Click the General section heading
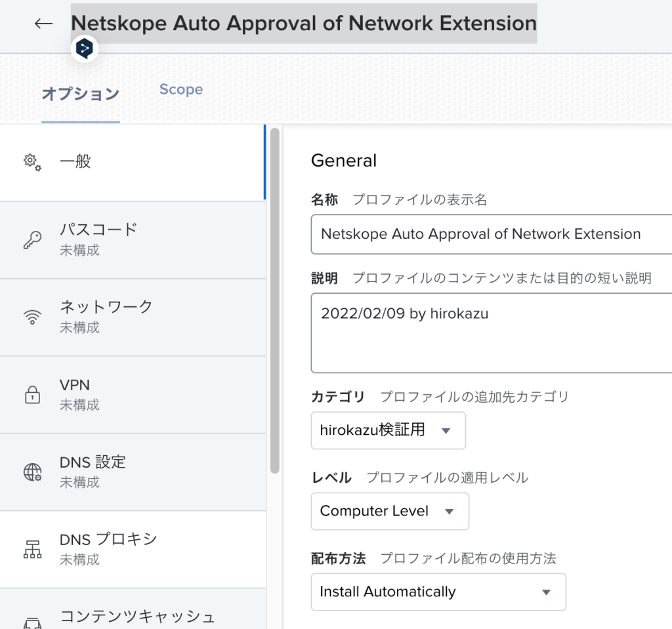 click(344, 161)
